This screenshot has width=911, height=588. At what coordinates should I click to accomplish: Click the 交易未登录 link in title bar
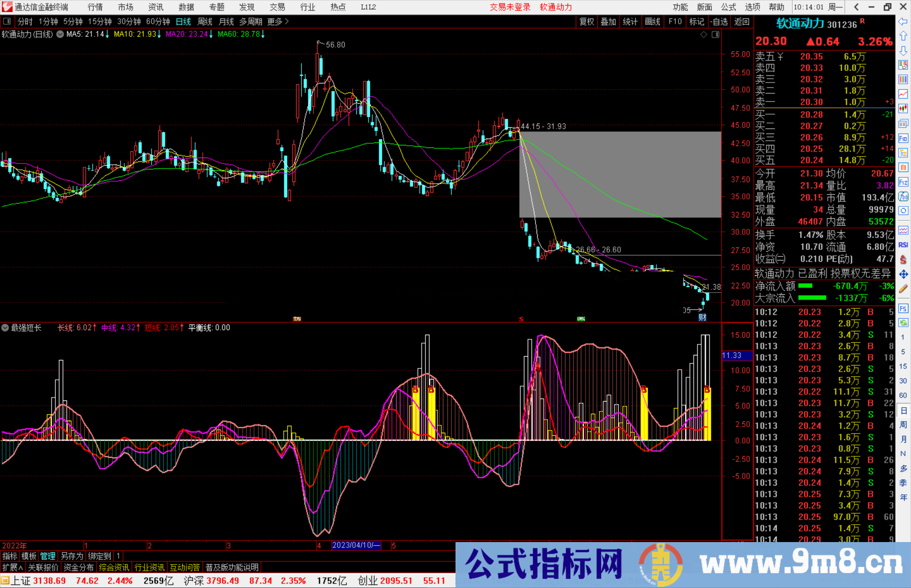point(510,7)
